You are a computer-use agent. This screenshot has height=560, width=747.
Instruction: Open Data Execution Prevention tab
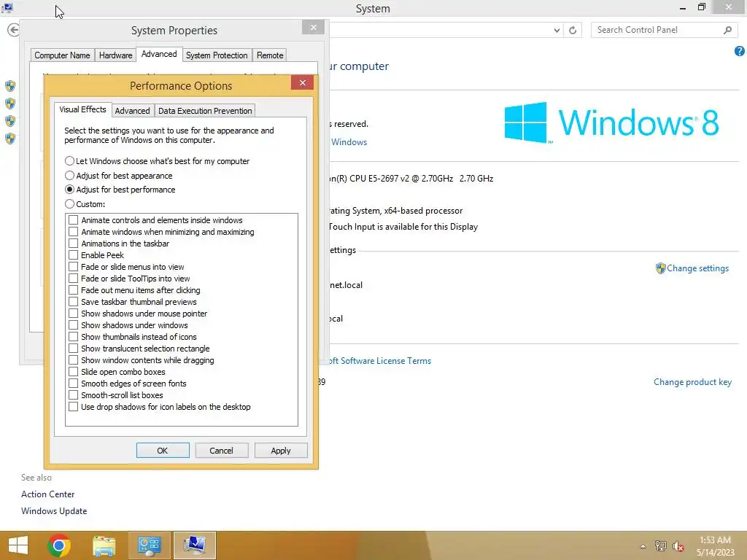(205, 111)
